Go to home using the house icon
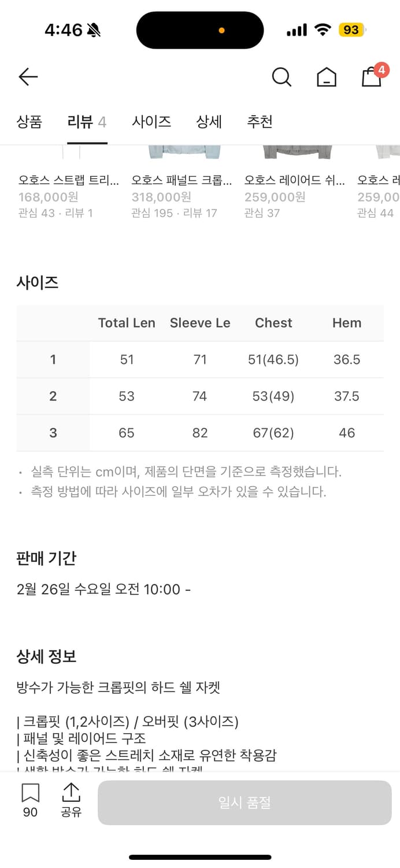Image resolution: width=400 pixels, height=868 pixels. pyautogui.click(x=326, y=77)
